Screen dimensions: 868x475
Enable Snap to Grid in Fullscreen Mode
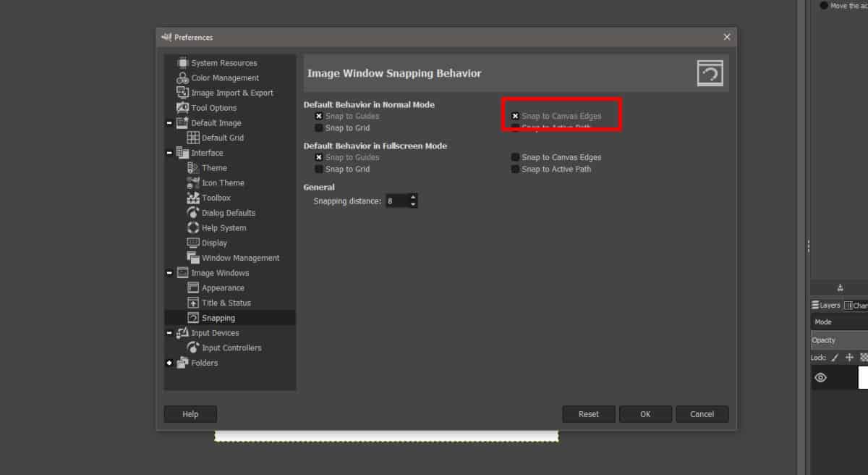(318, 169)
